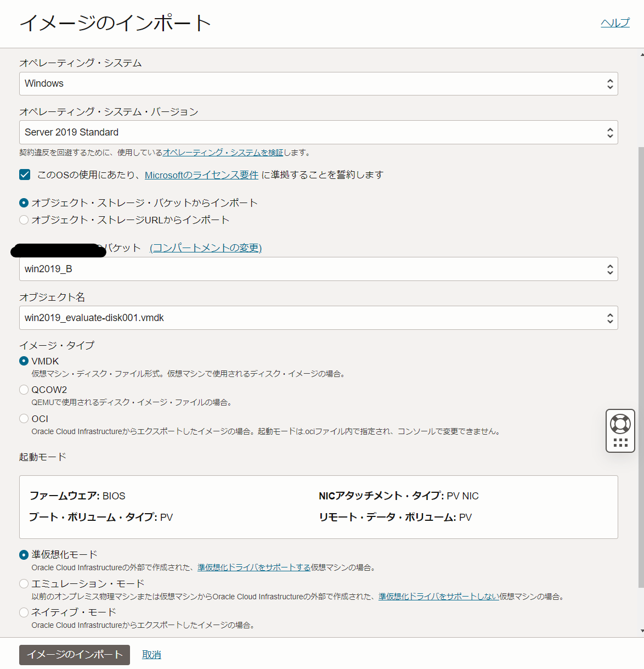This screenshot has height=669, width=644.
Task: Click the オブジェクト名 field label
Action: pyautogui.click(x=52, y=297)
